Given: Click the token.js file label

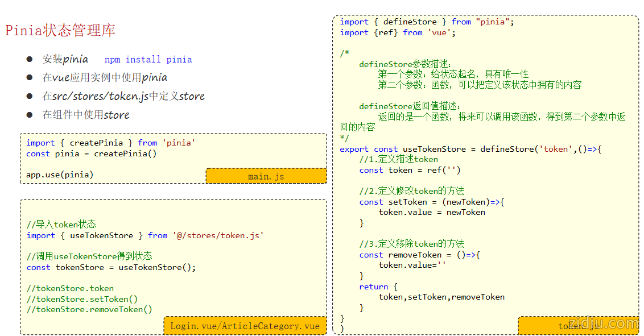Looking at the screenshot, I should point(578,326).
